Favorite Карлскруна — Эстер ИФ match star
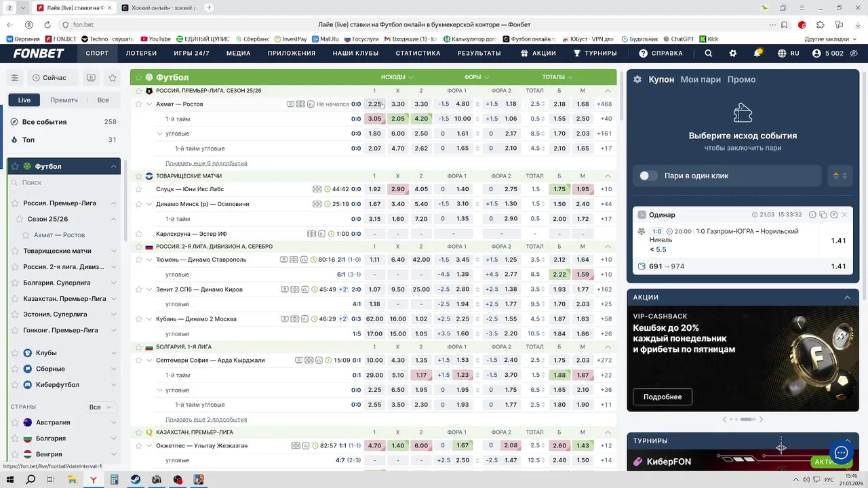This screenshot has width=868, height=488. click(x=139, y=234)
